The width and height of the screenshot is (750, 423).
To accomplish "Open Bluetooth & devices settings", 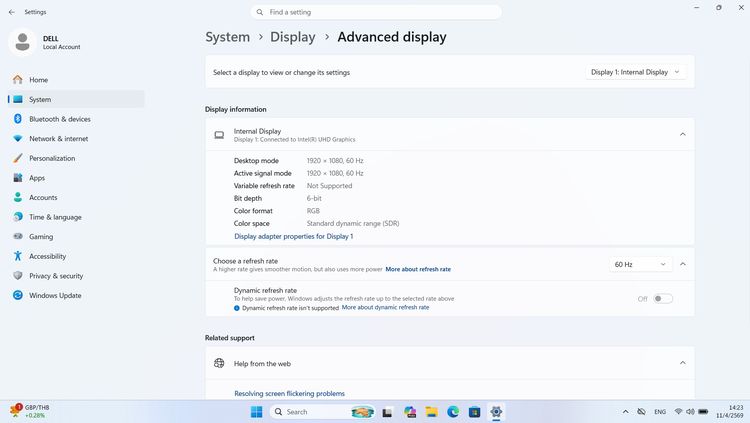I will click(76, 119).
